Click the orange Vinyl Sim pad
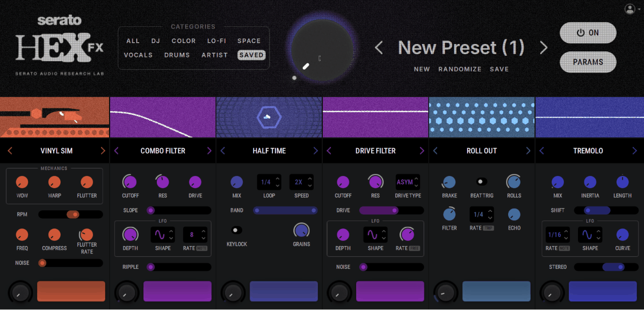The image size is (644, 310). [71, 292]
